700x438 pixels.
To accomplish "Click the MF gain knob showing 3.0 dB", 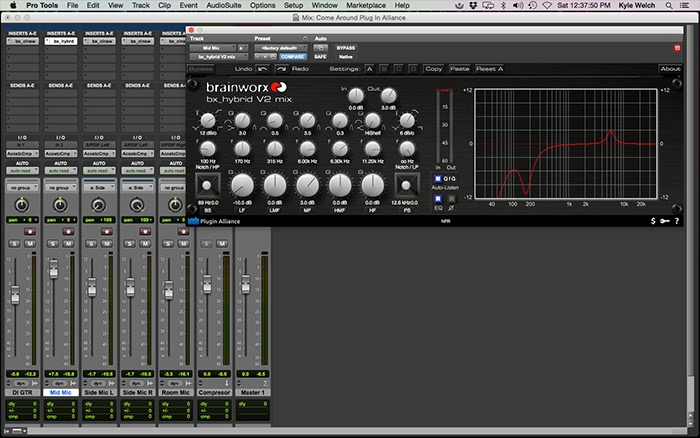I will click(x=307, y=185).
